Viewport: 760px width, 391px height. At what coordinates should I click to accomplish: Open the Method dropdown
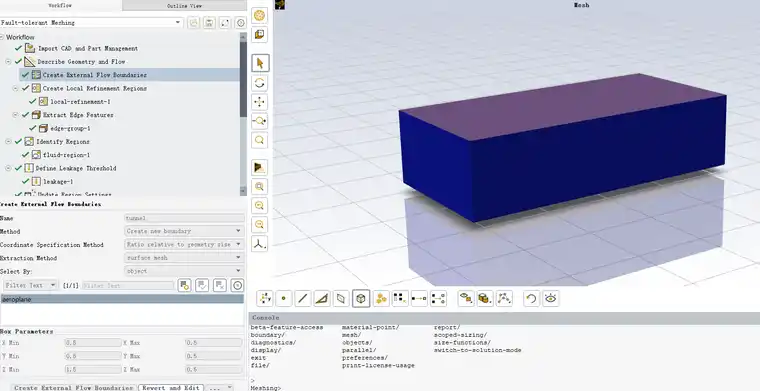pos(184,231)
